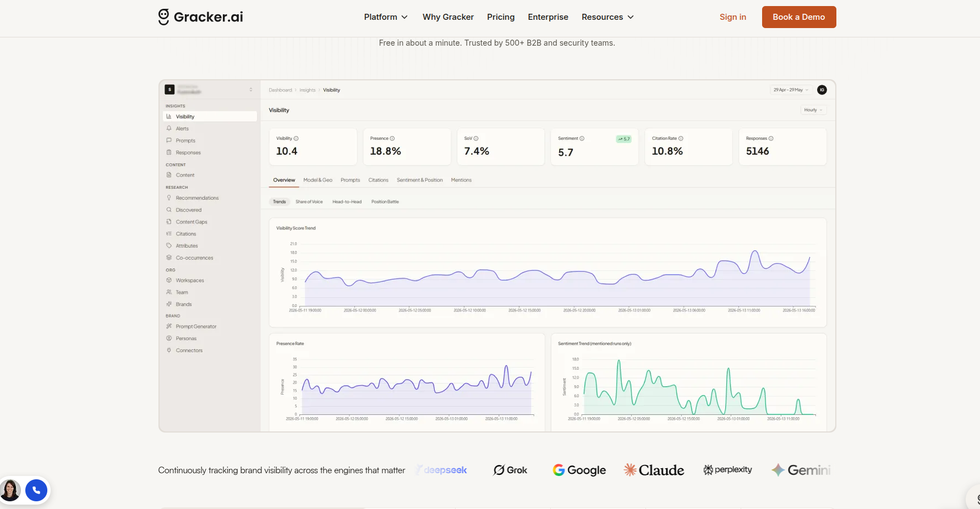The image size is (980, 509).
Task: Open the 29 Apr – 29 May date range dropdown
Action: tap(791, 90)
